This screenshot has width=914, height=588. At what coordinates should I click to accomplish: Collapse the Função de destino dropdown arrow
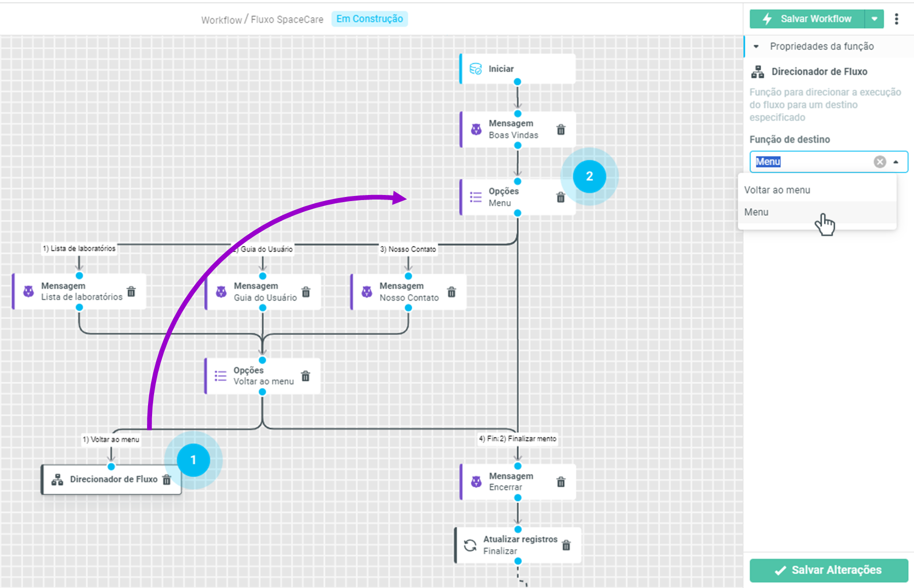(x=896, y=162)
